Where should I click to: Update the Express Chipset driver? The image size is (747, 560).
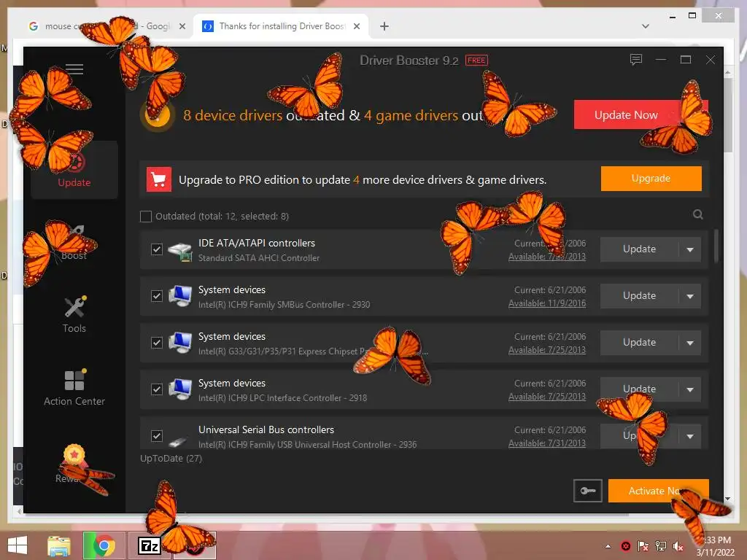pos(639,343)
